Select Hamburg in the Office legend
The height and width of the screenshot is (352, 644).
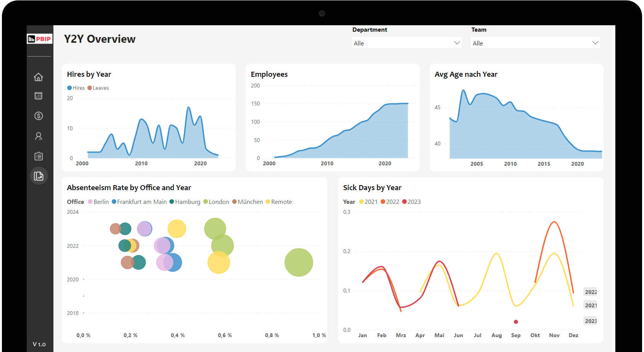(x=185, y=202)
